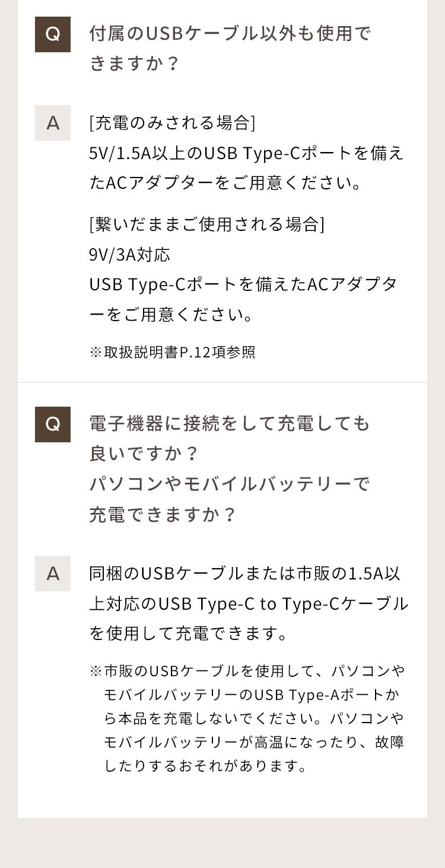
Task: Open the 取扱説明書P.12項参照 note
Action: [172, 352]
